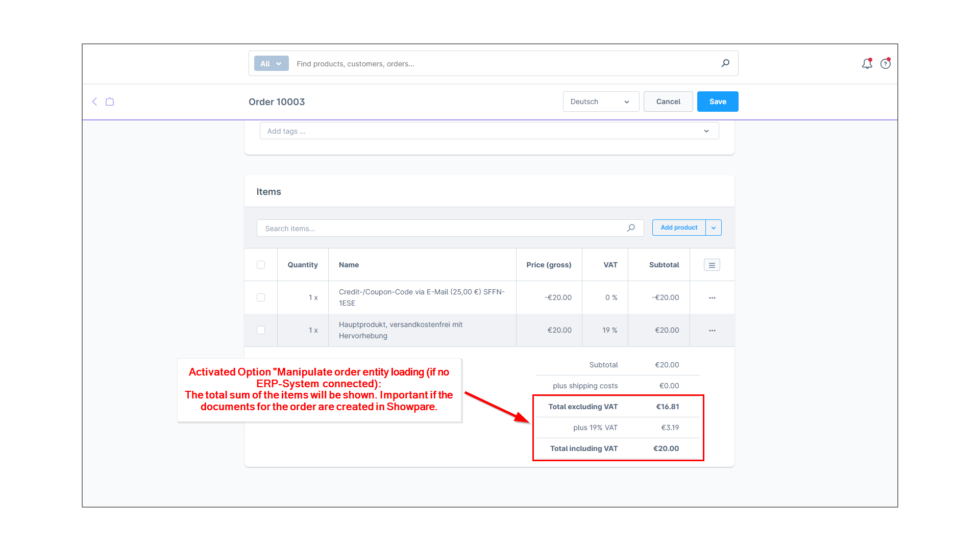Click the Credit-/Coupon-Code item name
Viewport: 980px width, 551px height.
(422, 297)
